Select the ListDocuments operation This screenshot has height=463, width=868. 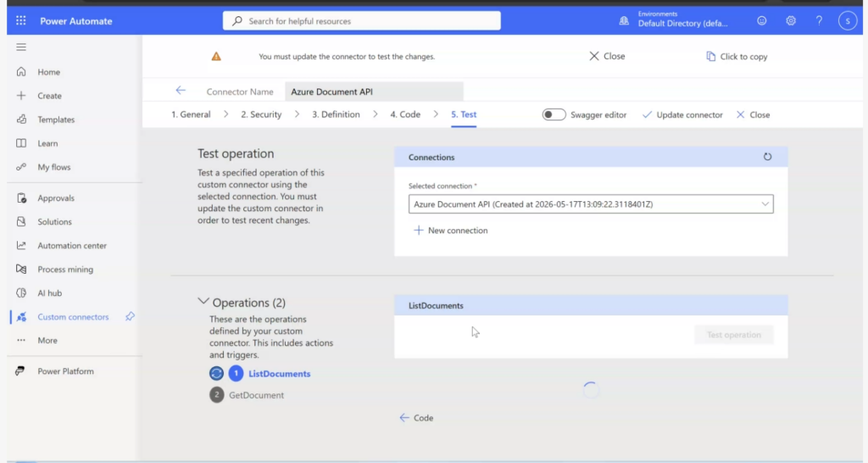click(279, 374)
